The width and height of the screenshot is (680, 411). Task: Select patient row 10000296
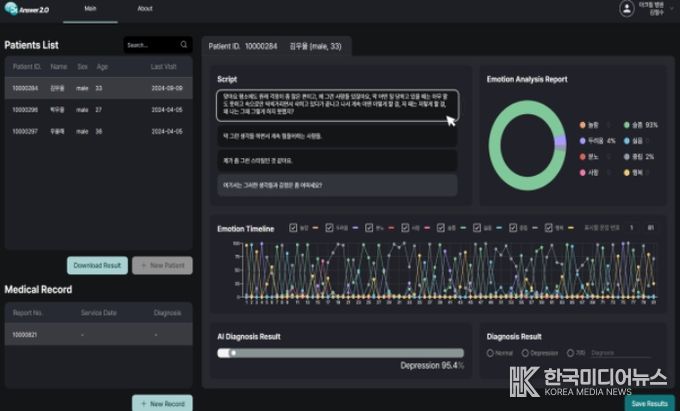point(98,110)
